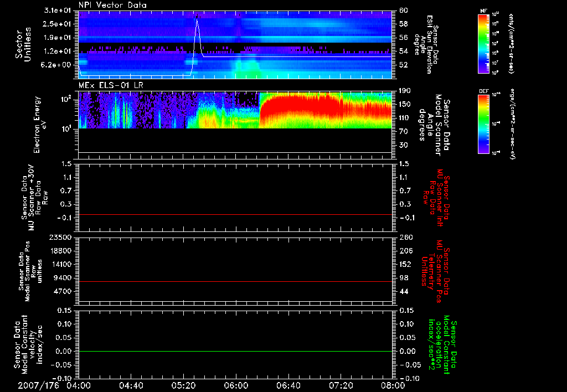The image size is (567, 392).
Task: Select the NF color scale bar
Action: coord(483,43)
